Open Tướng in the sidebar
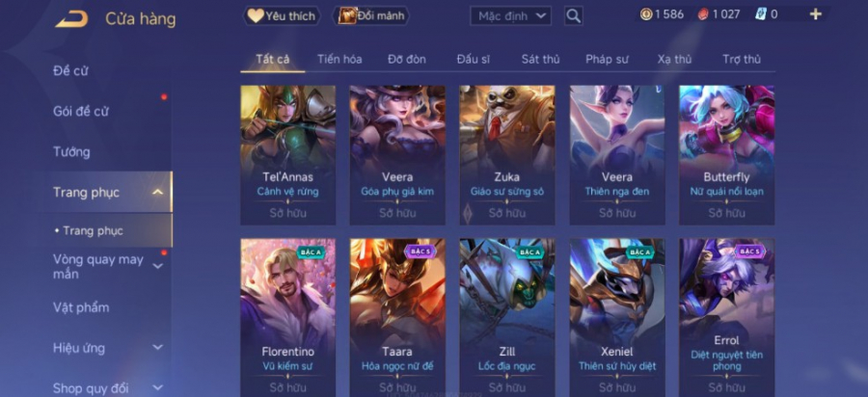The image size is (868, 397). click(x=71, y=151)
